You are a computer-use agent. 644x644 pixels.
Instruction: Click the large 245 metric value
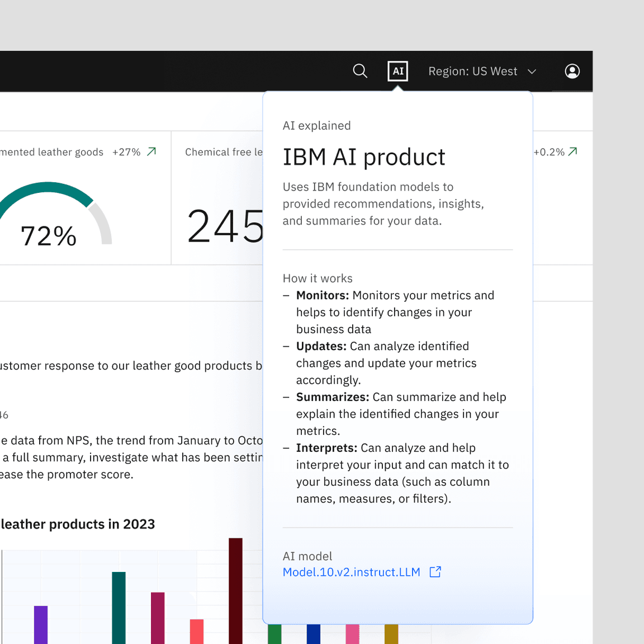(225, 226)
